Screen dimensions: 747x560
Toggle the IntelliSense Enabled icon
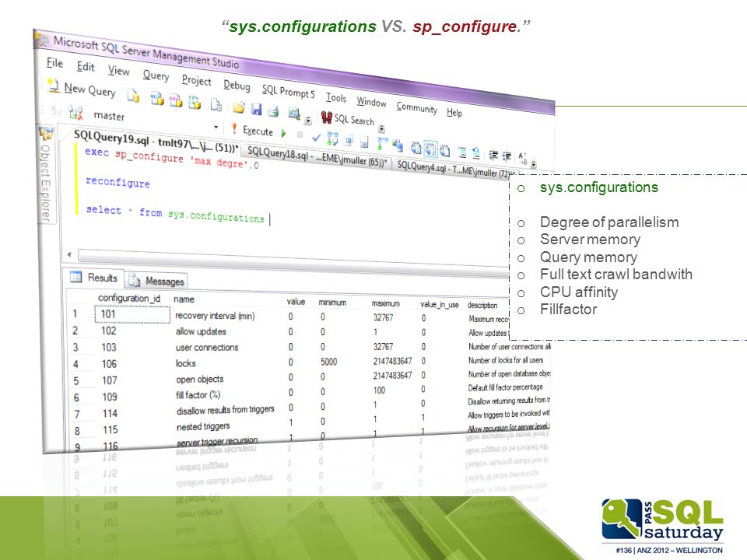(x=364, y=142)
